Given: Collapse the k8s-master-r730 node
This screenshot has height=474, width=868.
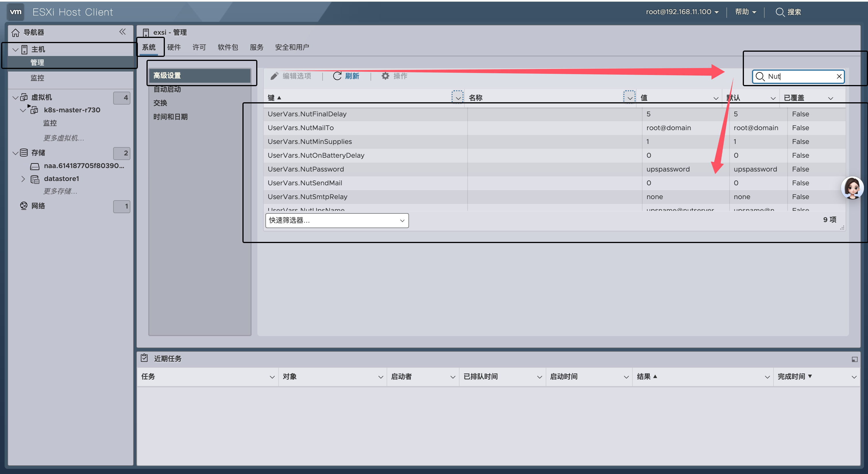Looking at the screenshot, I should pos(23,110).
